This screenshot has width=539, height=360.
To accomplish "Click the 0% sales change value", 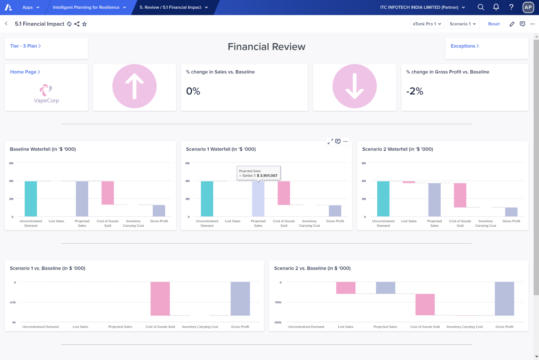I will (x=193, y=91).
